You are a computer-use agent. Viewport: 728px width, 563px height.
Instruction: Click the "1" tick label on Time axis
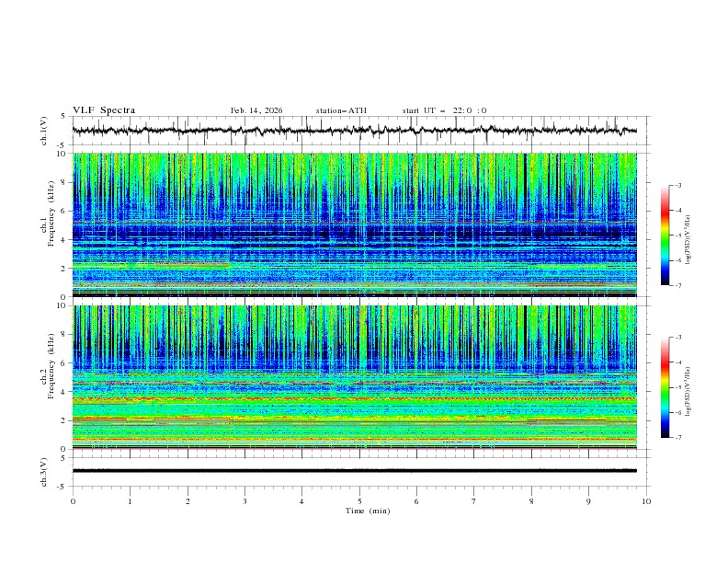[130, 501]
